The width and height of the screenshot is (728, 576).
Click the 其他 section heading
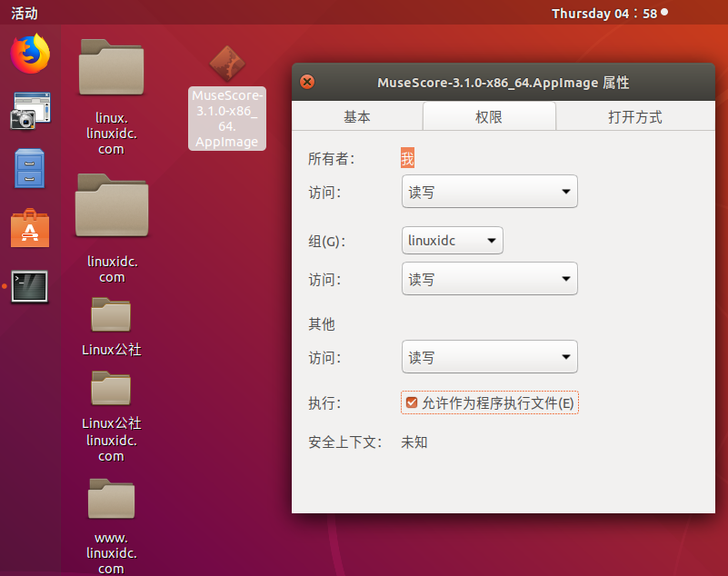(322, 323)
